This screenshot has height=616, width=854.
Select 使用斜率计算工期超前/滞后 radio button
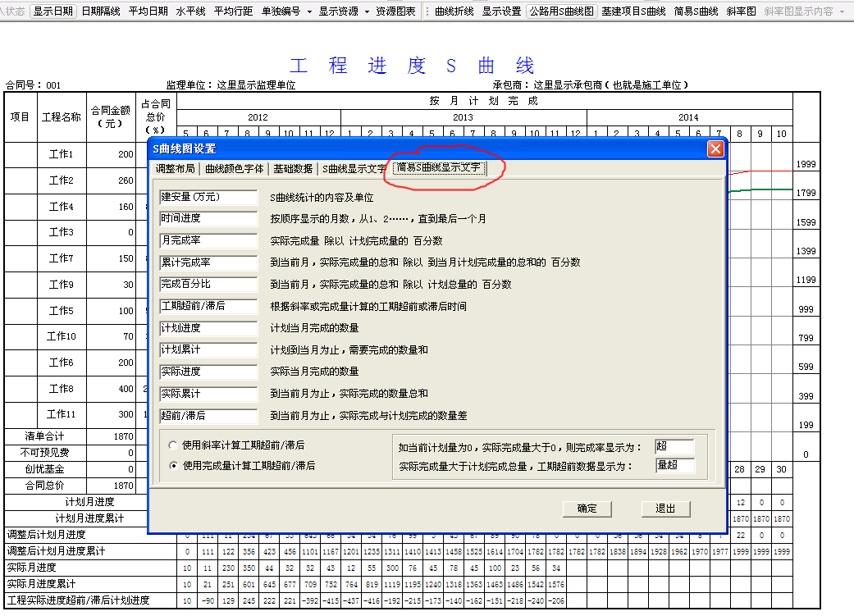pos(172,445)
